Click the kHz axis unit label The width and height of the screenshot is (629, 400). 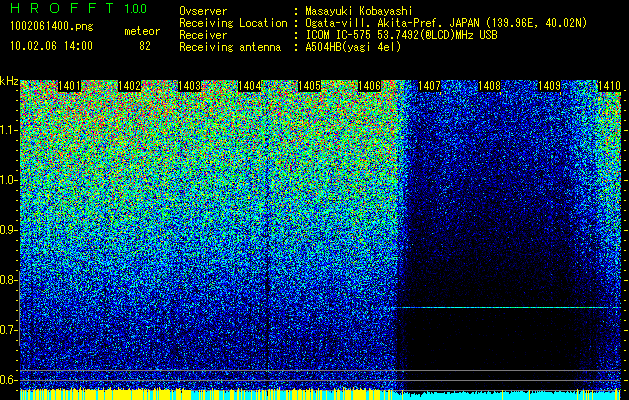click(9, 81)
